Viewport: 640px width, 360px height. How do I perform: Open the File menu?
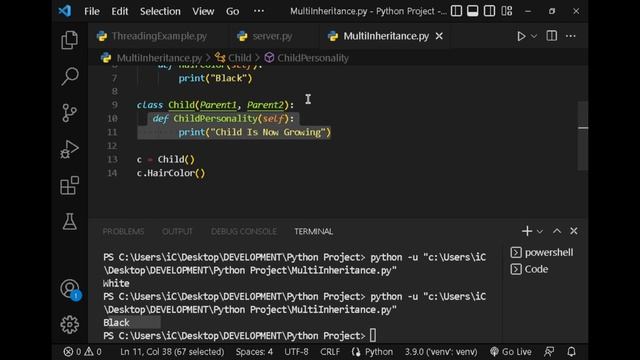92,11
